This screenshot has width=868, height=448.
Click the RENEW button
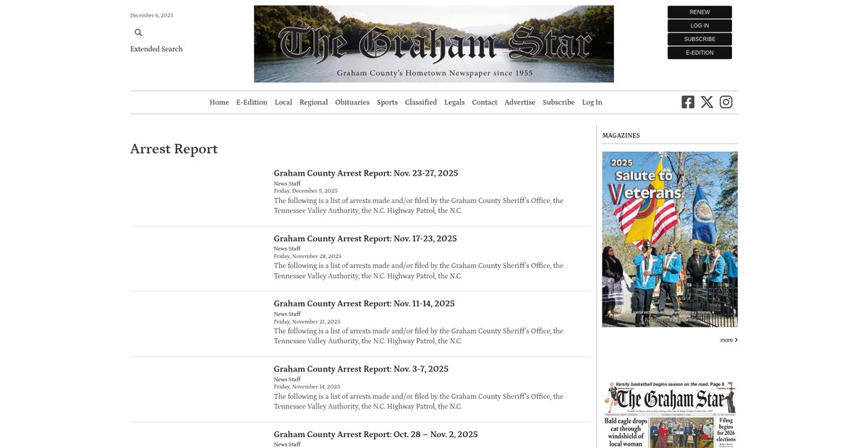coord(699,12)
